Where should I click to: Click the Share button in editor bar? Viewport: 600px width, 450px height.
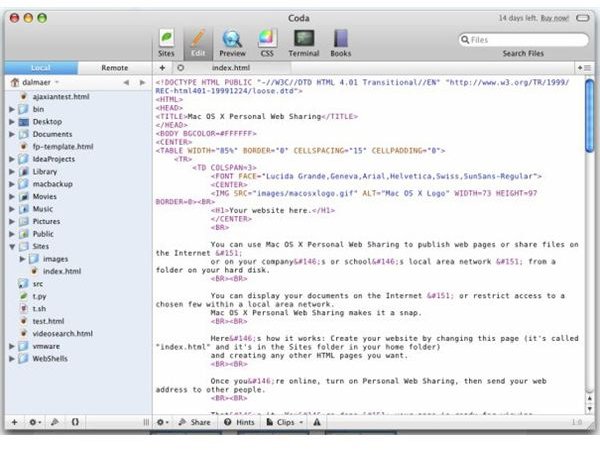click(x=195, y=422)
